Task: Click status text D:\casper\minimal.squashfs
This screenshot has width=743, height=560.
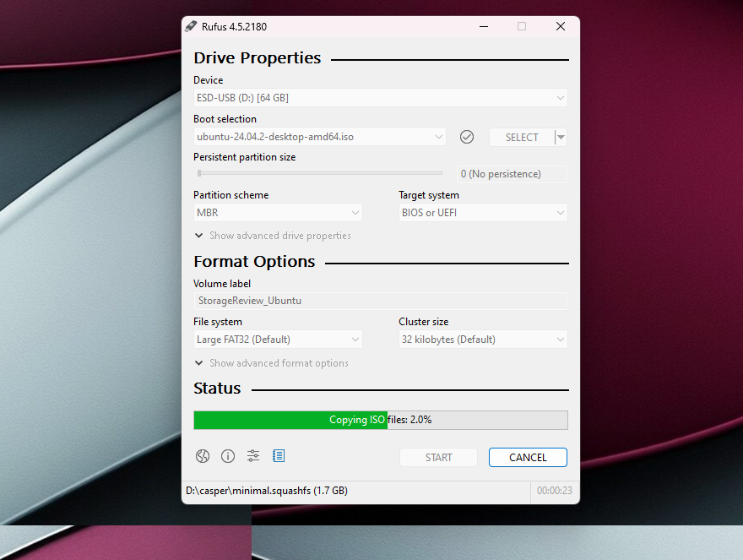Action: pos(267,491)
